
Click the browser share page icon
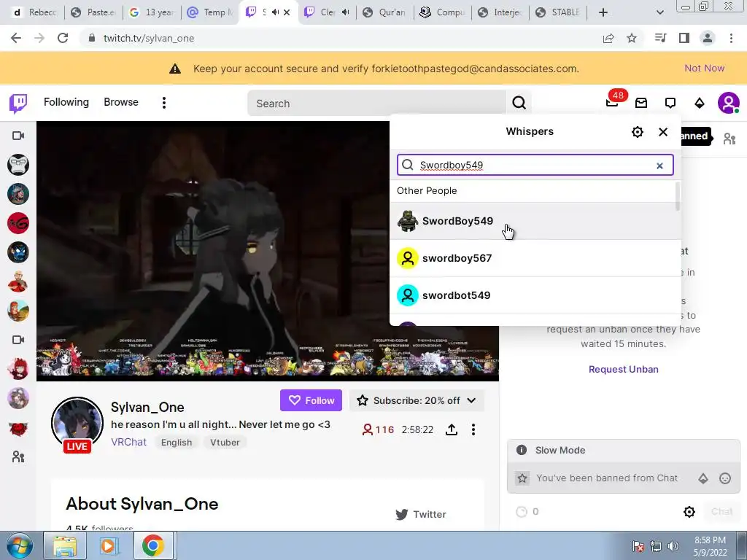pos(608,38)
